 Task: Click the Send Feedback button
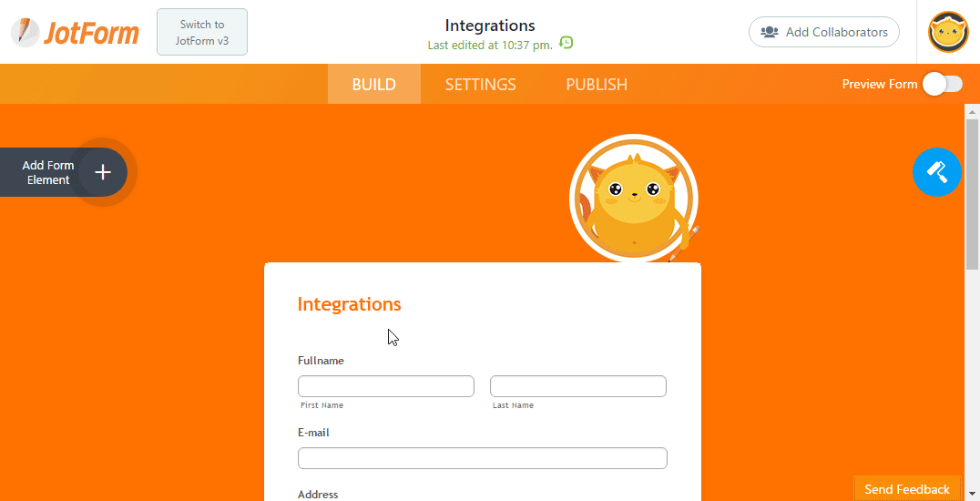point(906,489)
